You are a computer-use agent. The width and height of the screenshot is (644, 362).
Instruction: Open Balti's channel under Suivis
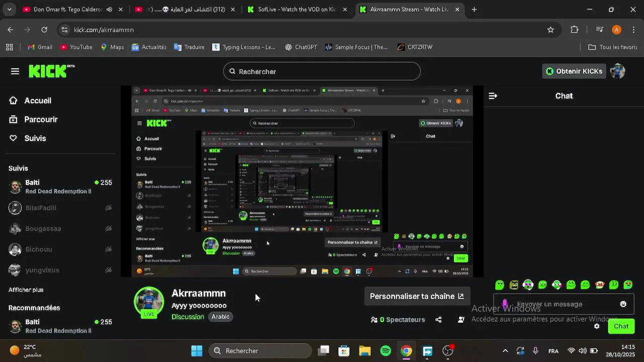coord(60,187)
